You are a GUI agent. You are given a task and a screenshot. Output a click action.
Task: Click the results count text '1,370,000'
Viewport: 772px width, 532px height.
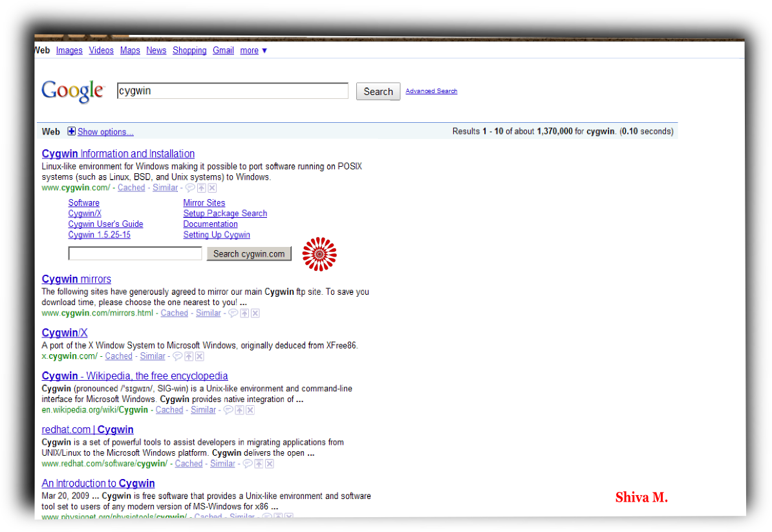(555, 131)
